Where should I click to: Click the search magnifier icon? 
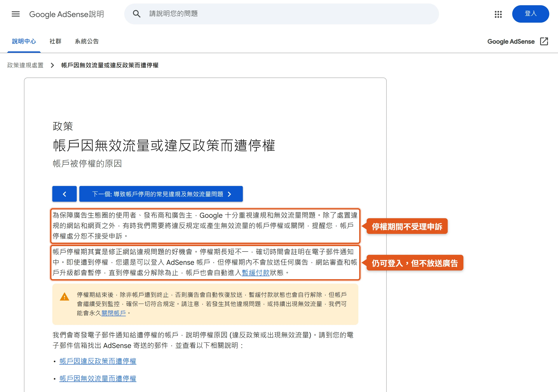137,14
